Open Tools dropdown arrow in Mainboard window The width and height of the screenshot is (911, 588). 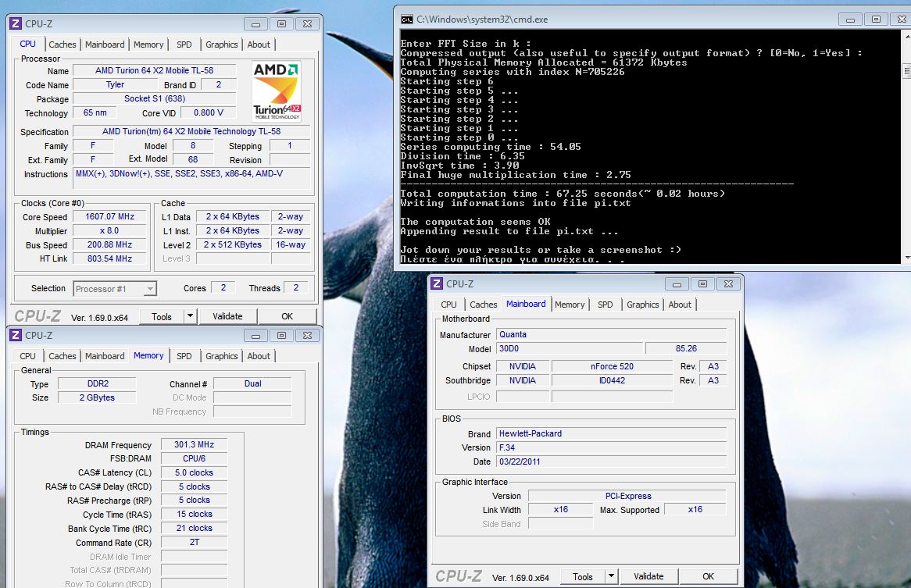611,576
